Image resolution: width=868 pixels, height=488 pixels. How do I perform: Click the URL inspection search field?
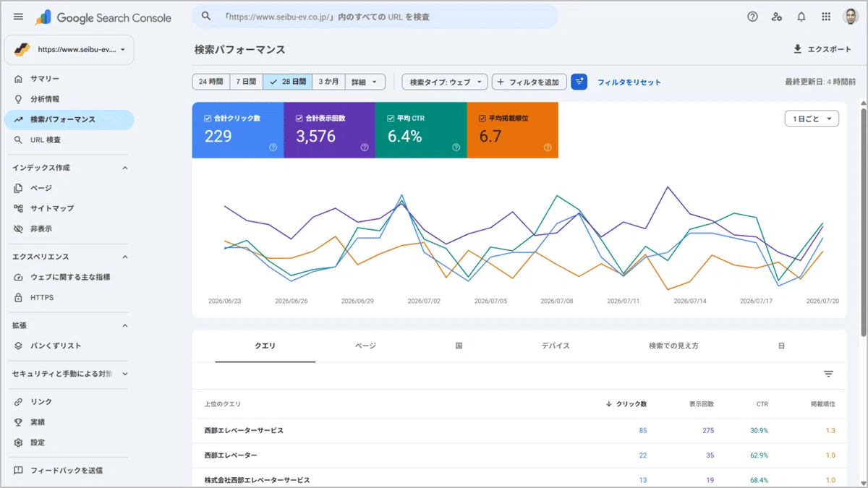pyautogui.click(x=375, y=16)
